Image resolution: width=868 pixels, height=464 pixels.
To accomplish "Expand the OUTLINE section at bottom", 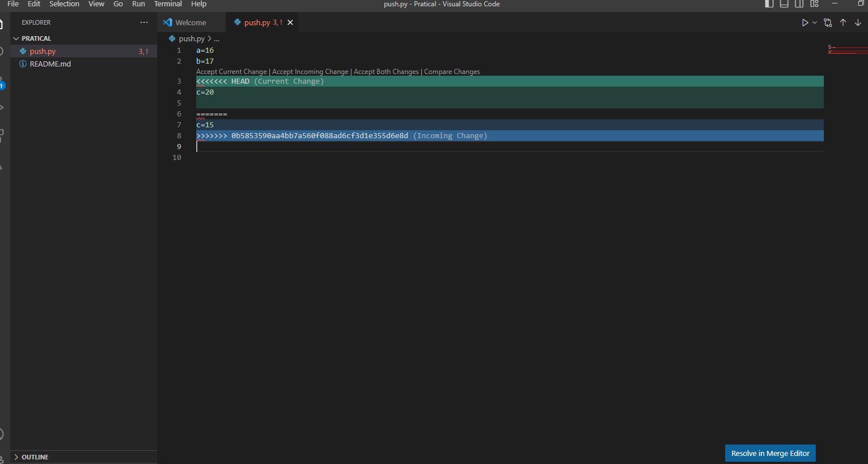I will point(15,457).
